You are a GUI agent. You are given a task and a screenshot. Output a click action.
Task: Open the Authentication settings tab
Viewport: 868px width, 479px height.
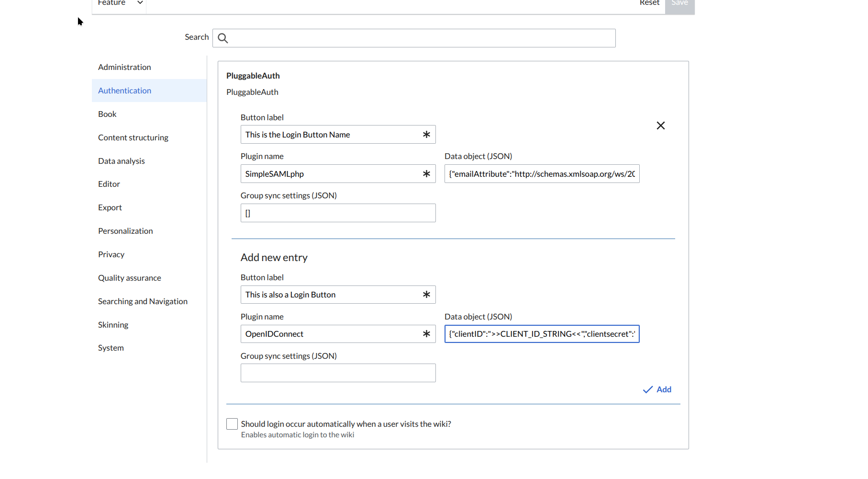(125, 91)
